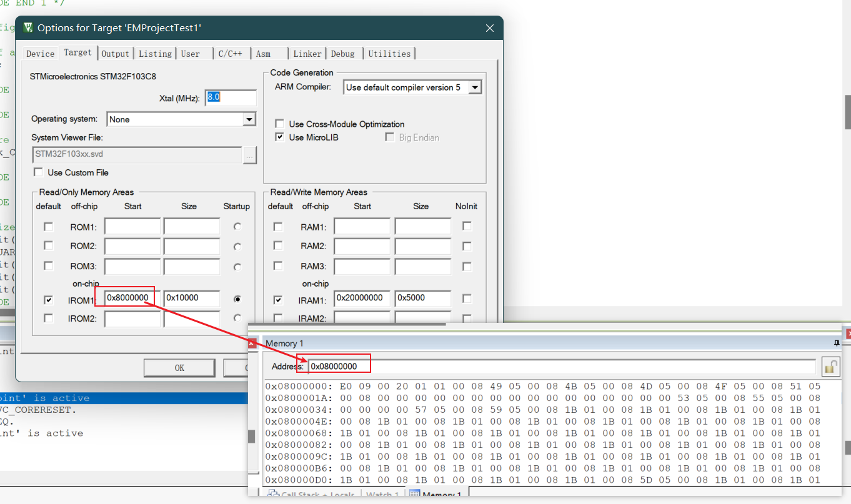
Task: Click the RAM1 Size field
Action: tap(423, 226)
